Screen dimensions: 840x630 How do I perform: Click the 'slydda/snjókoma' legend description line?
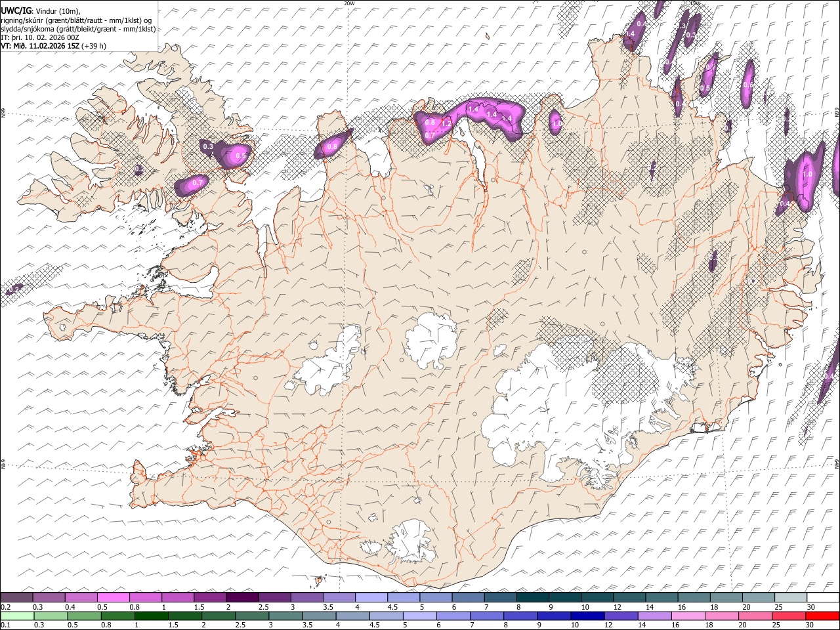pyautogui.click(x=78, y=29)
